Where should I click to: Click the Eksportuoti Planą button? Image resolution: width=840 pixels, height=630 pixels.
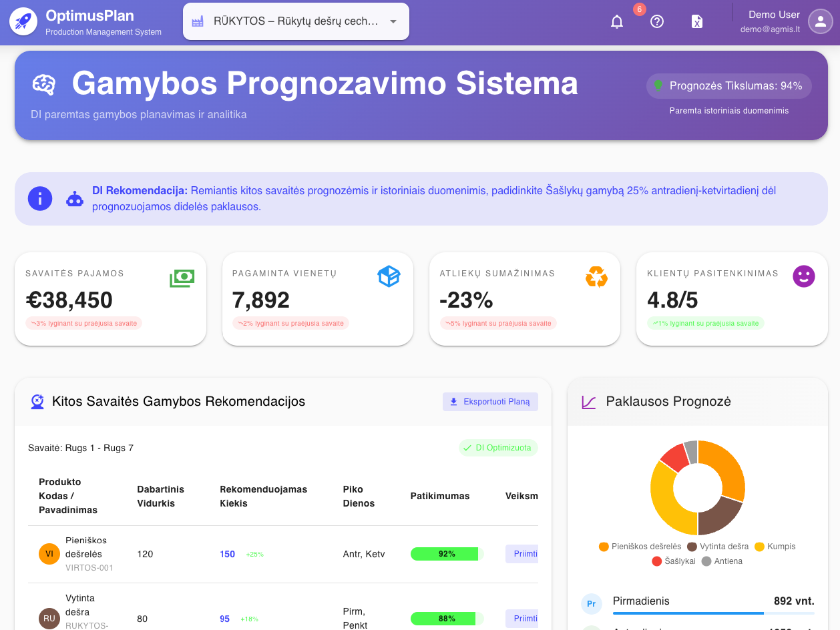click(490, 401)
